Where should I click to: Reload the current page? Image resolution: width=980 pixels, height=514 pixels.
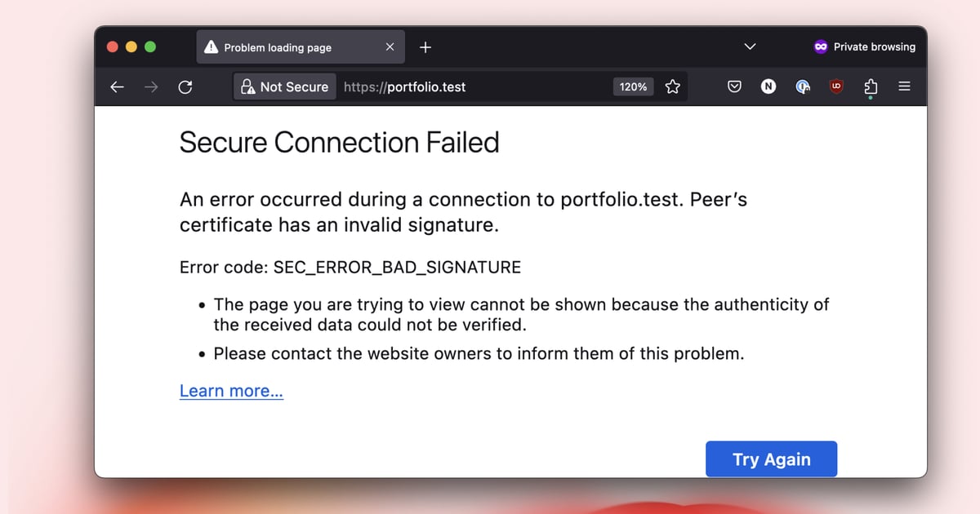click(185, 86)
